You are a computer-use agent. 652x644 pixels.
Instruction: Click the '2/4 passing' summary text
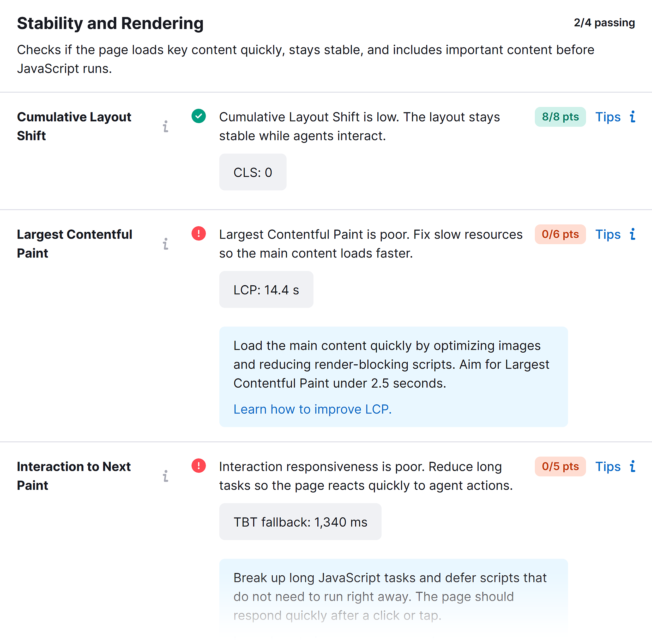click(605, 23)
